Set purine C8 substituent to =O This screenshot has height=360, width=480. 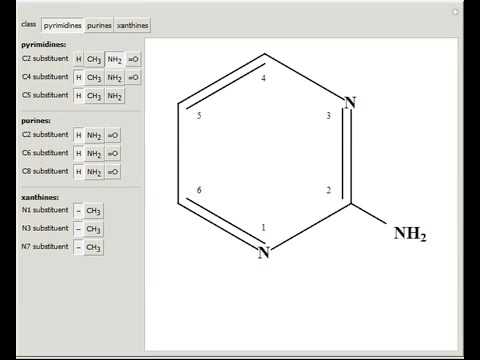[113, 172]
